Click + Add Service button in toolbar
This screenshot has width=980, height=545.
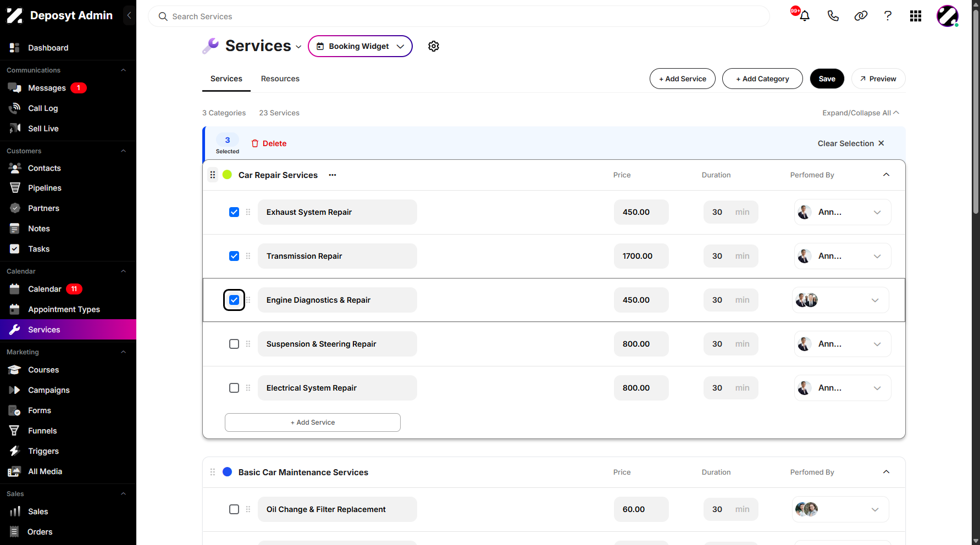click(x=683, y=79)
